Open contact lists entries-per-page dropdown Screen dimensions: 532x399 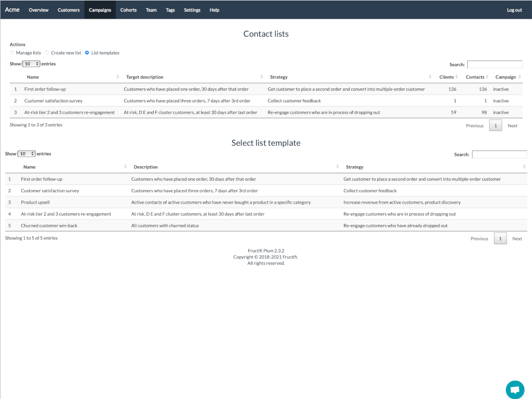coord(31,64)
